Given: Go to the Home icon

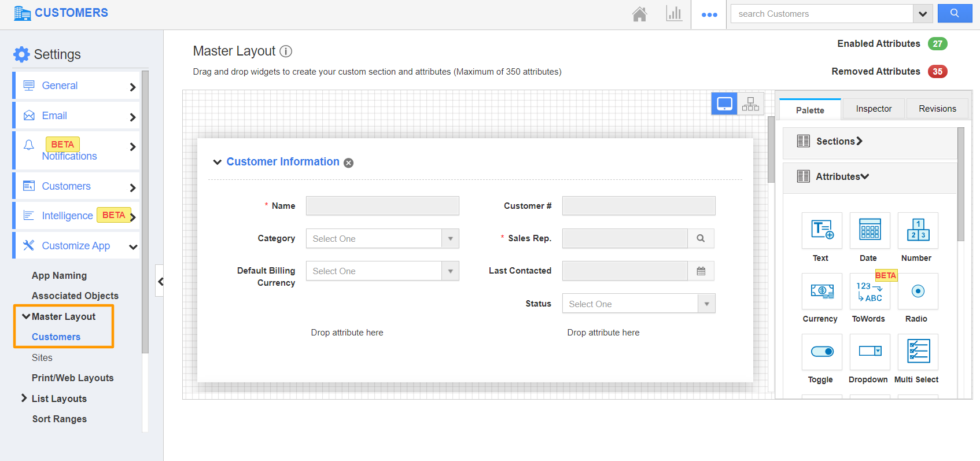Looking at the screenshot, I should pyautogui.click(x=639, y=14).
